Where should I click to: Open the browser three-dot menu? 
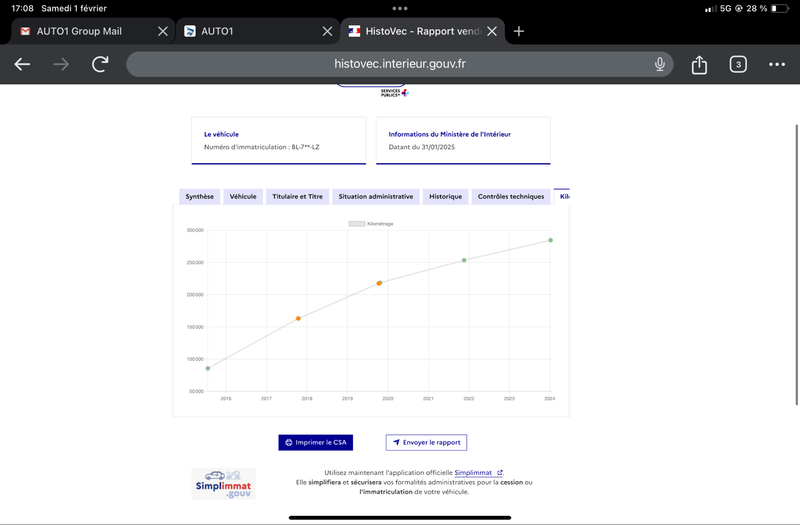point(777,64)
